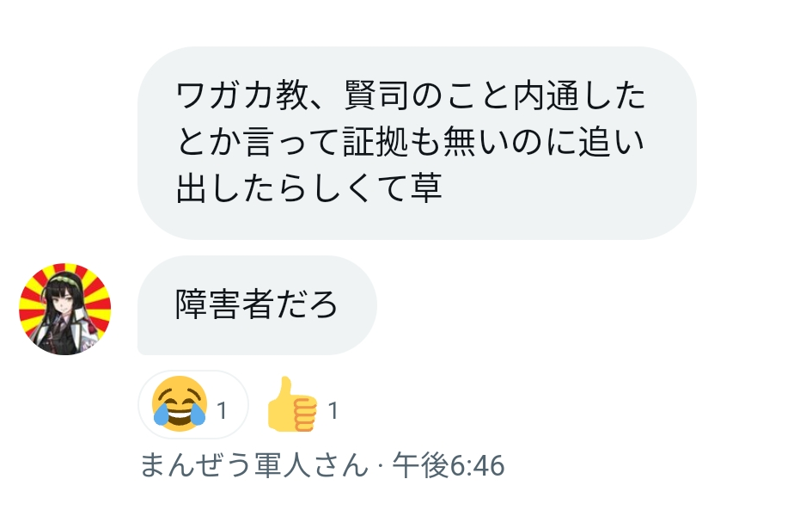Toggle the thumbs-up reaction on this message

coord(302,404)
